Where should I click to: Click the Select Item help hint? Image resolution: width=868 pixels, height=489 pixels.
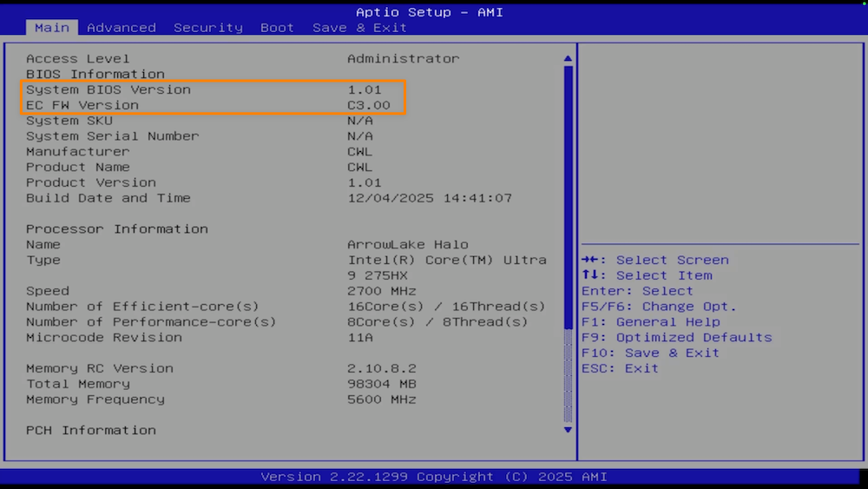tap(647, 276)
